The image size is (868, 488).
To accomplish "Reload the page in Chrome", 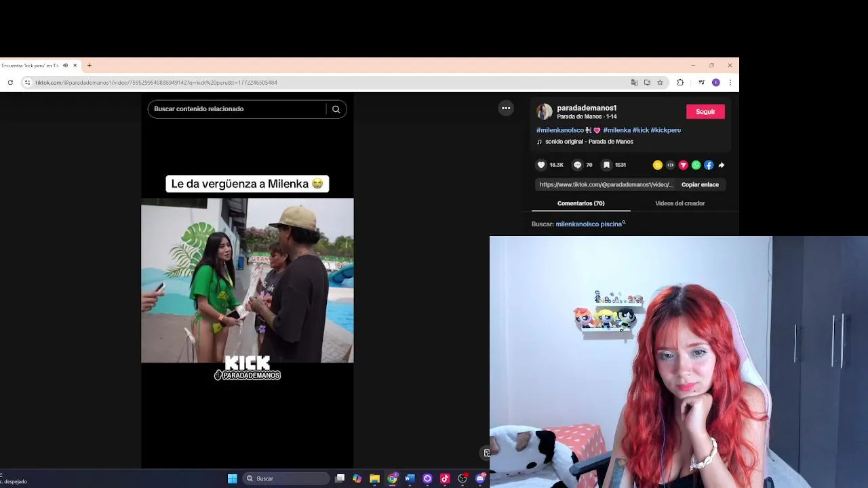I will tap(10, 83).
